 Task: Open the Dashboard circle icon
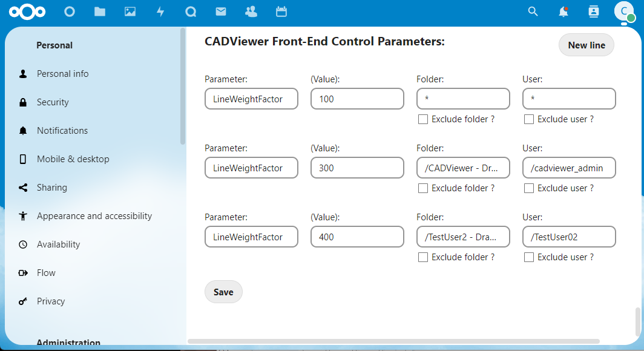70,12
